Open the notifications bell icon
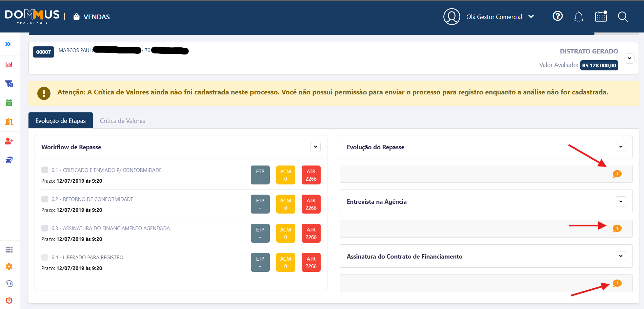 [579, 17]
